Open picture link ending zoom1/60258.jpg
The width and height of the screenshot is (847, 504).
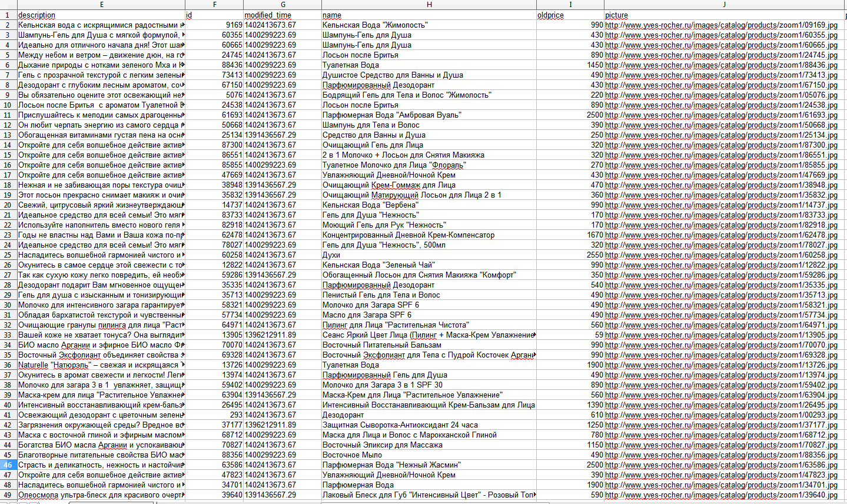point(721,255)
